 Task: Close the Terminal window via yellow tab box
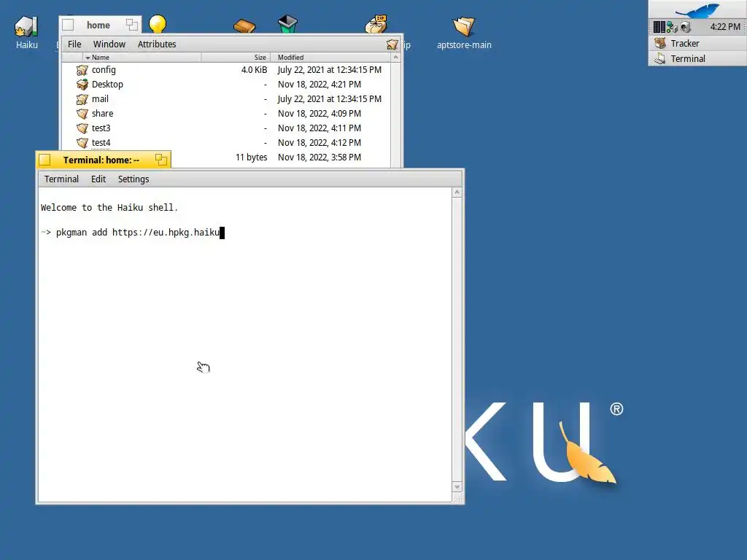pyautogui.click(x=44, y=160)
